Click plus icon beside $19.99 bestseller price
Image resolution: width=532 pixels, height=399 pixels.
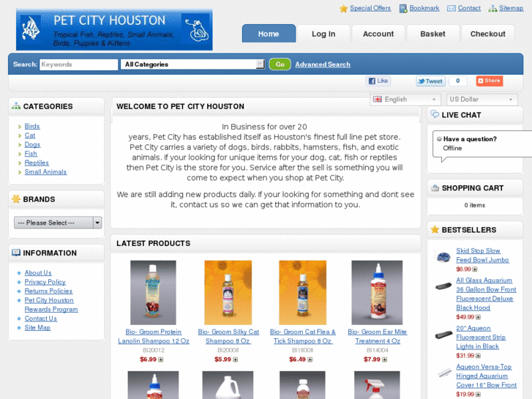point(479,395)
